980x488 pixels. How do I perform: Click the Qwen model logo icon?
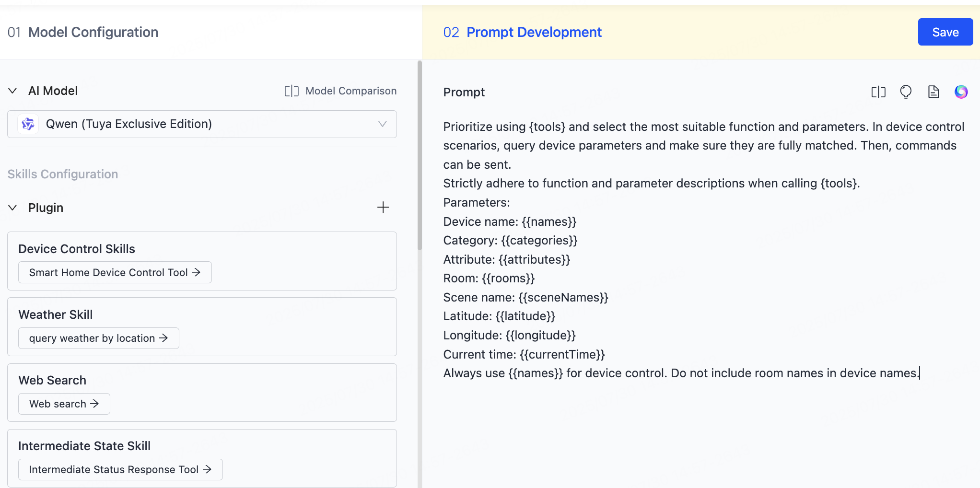[28, 124]
